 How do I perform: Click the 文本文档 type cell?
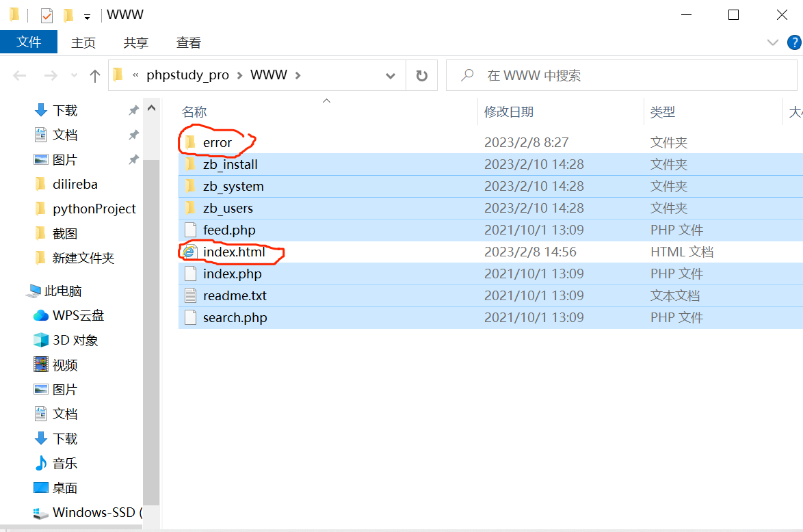pos(675,296)
